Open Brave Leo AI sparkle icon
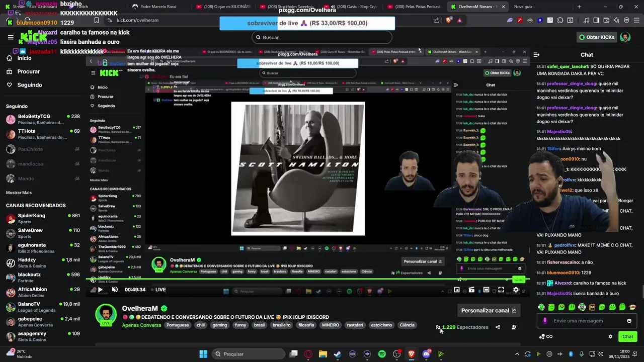Viewport: 644px width, 362px height. 616,20
